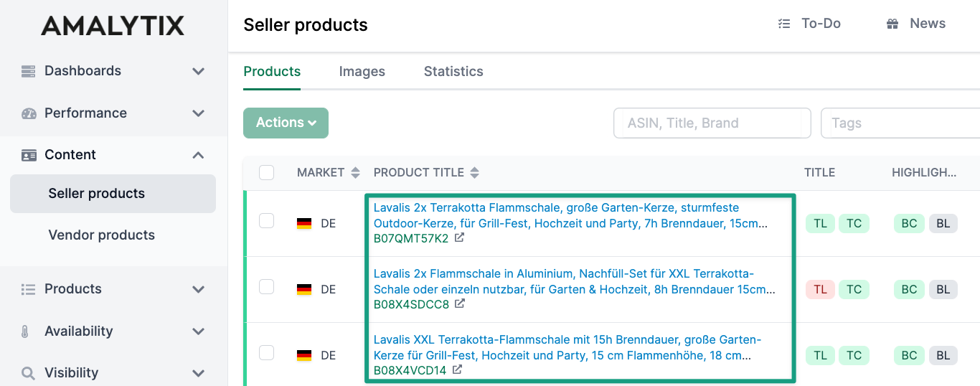Expand the Performance menu chevron
Screen dimensions: 980x386
[199, 113]
